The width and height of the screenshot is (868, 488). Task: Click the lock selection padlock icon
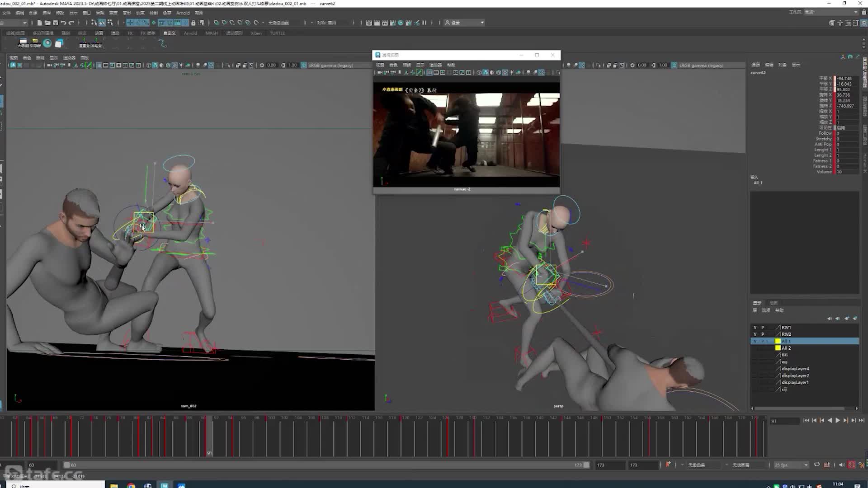pos(193,23)
